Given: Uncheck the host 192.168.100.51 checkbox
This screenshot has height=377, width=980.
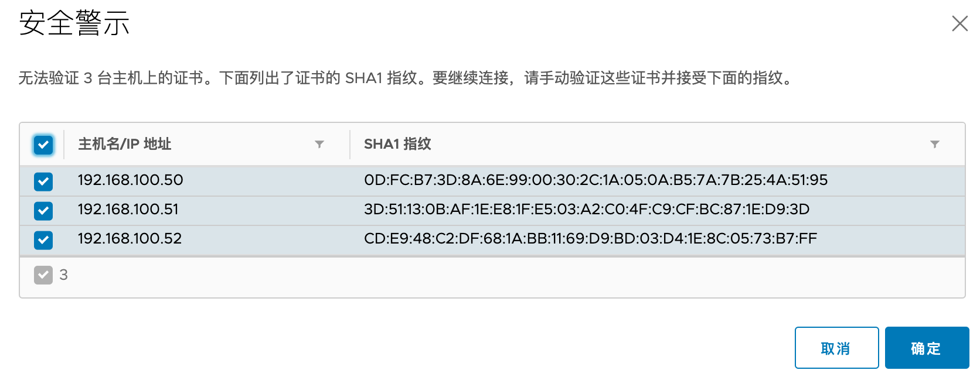Looking at the screenshot, I should [43, 211].
